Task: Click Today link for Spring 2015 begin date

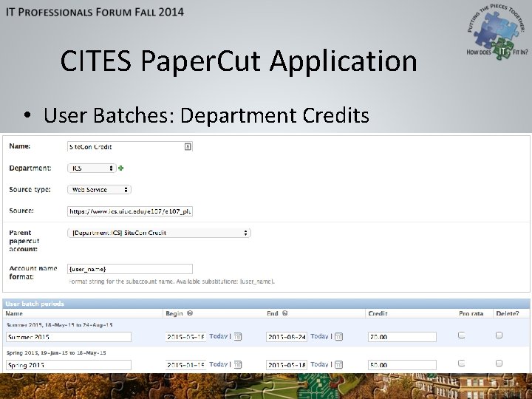Action: pos(218,364)
